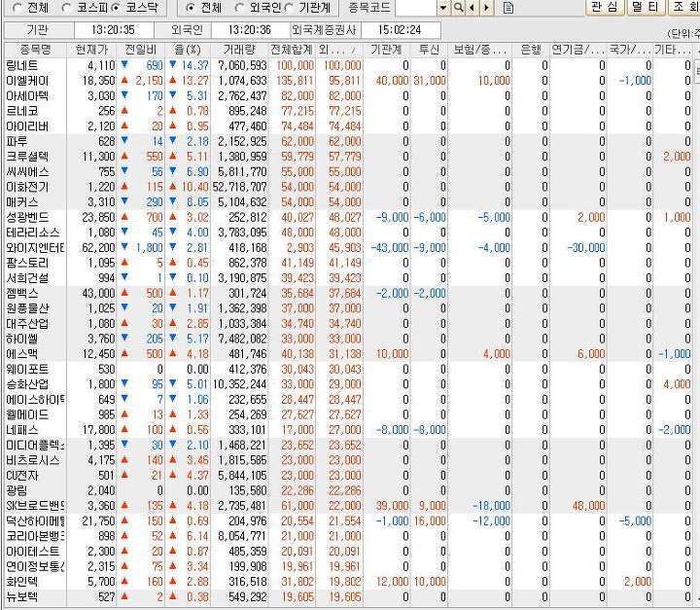The height and width of the screenshot is (610, 700).
Task: Select the 전체 market radio beside 코스피
Action: 17,8
